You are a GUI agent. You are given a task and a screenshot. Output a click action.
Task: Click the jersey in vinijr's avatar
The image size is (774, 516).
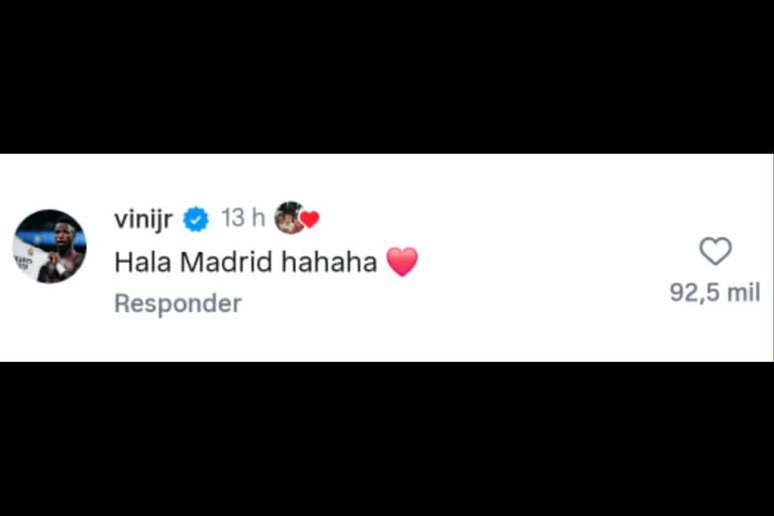[x=29, y=257]
